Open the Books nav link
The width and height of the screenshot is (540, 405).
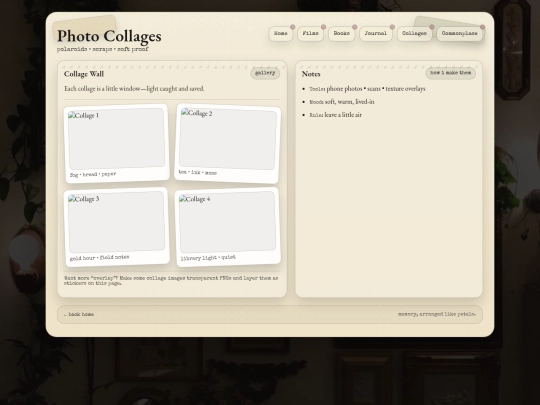tap(342, 34)
